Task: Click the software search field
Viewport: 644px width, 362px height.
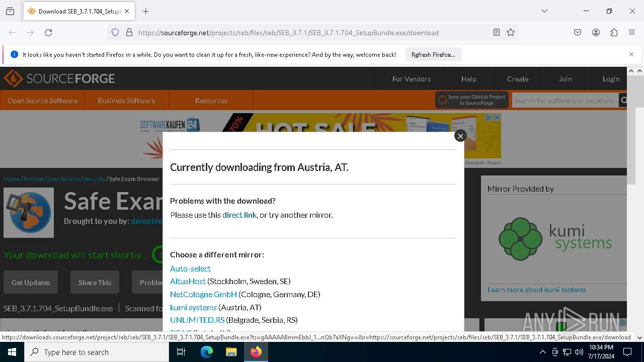Action: coord(565,101)
